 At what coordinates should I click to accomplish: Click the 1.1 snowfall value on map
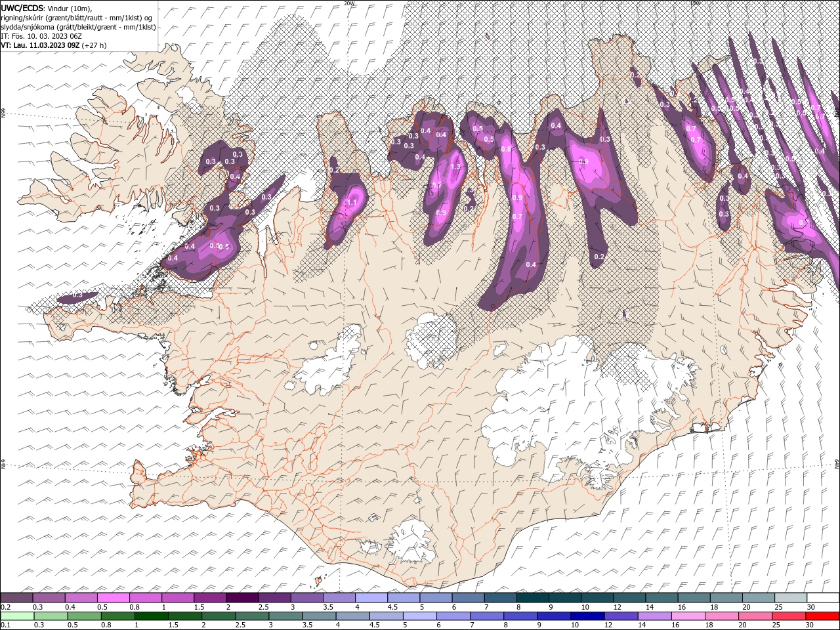pyautogui.click(x=351, y=203)
